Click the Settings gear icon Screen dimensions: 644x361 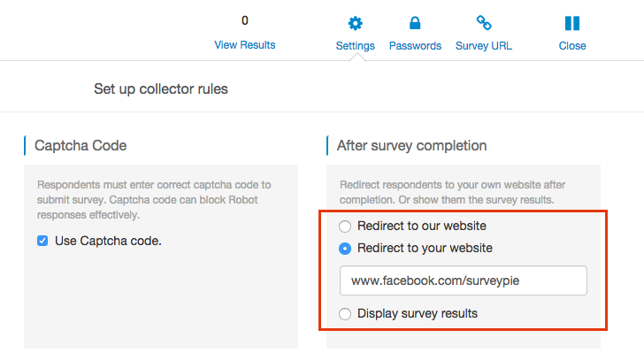(x=356, y=23)
